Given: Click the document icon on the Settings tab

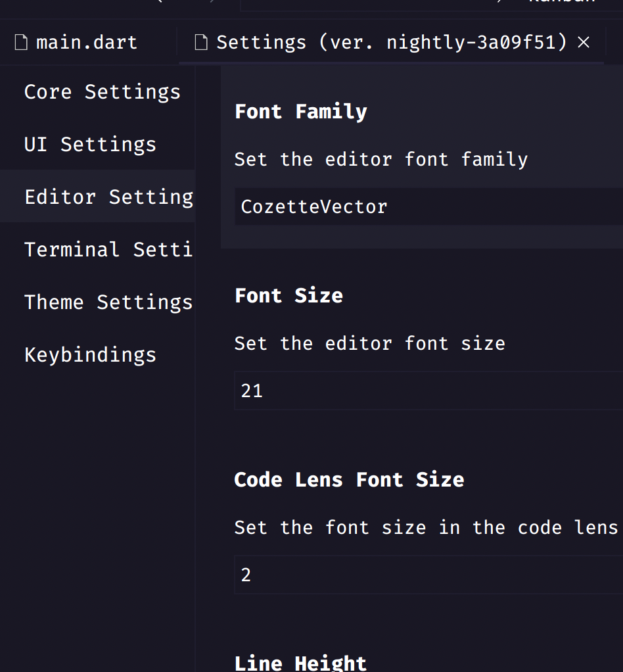Looking at the screenshot, I should pos(200,41).
